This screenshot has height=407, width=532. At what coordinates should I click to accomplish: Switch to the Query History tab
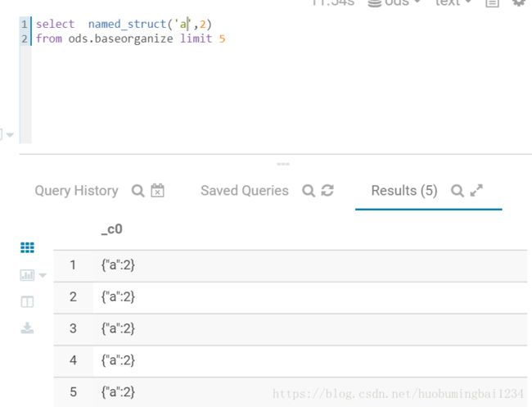(x=76, y=191)
